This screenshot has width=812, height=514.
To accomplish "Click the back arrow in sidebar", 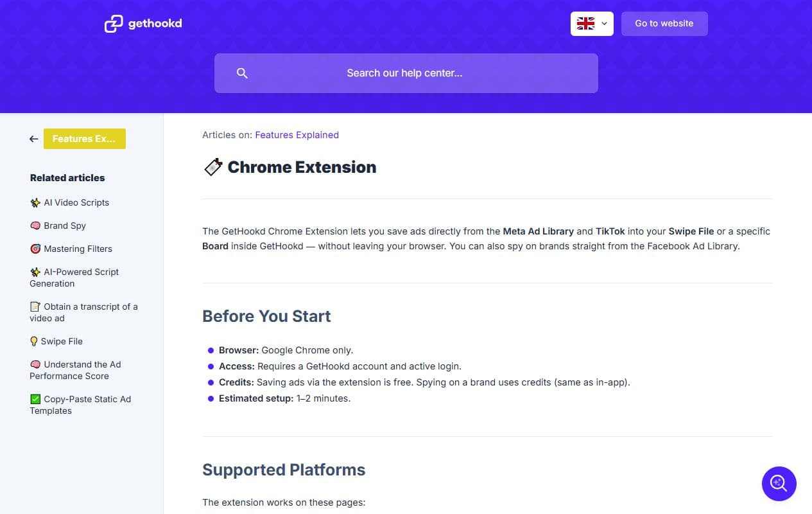I will click(x=34, y=139).
